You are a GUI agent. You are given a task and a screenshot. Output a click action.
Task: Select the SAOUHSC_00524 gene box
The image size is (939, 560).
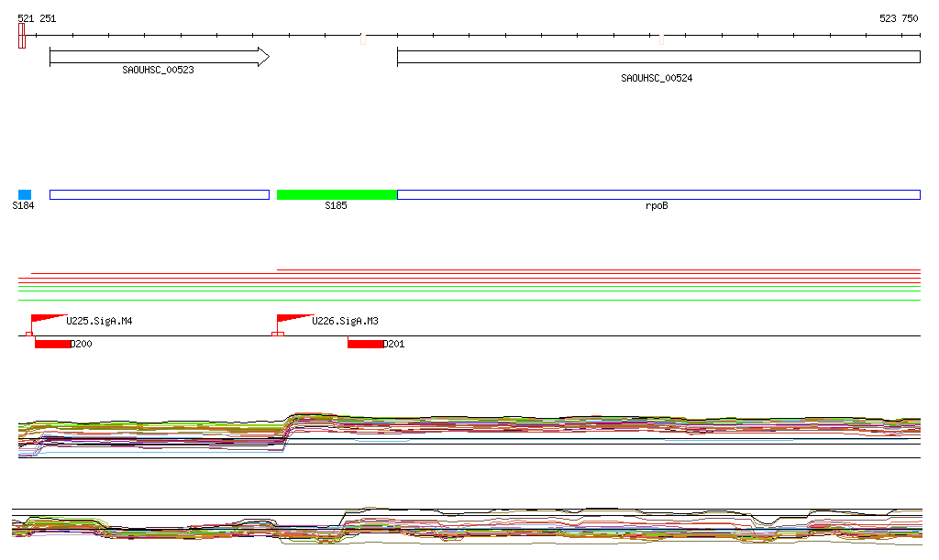[x=657, y=57]
